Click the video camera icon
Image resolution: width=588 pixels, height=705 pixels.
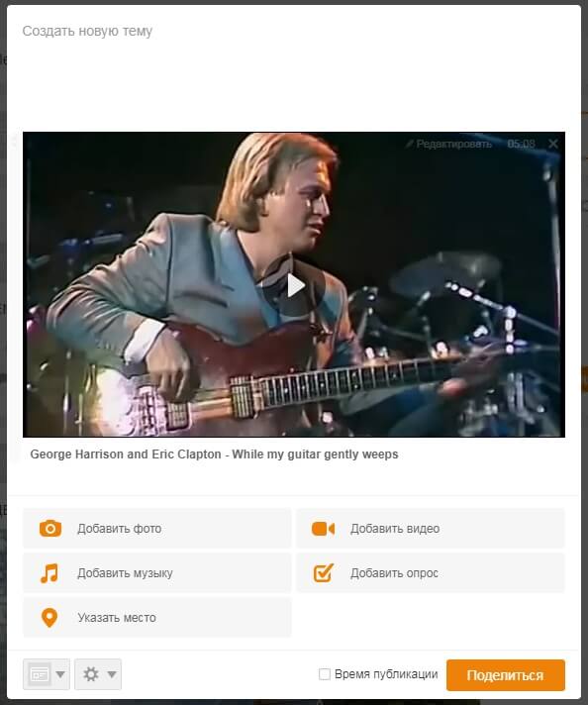click(324, 529)
